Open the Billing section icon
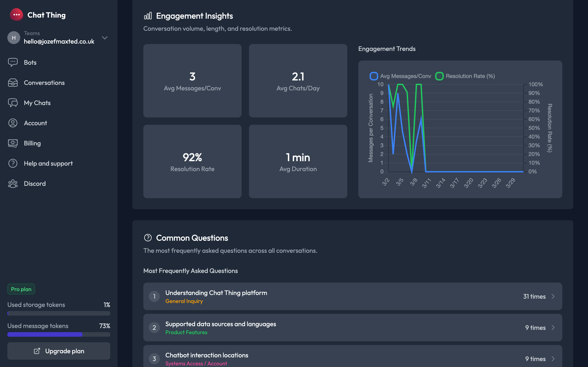 click(x=13, y=143)
